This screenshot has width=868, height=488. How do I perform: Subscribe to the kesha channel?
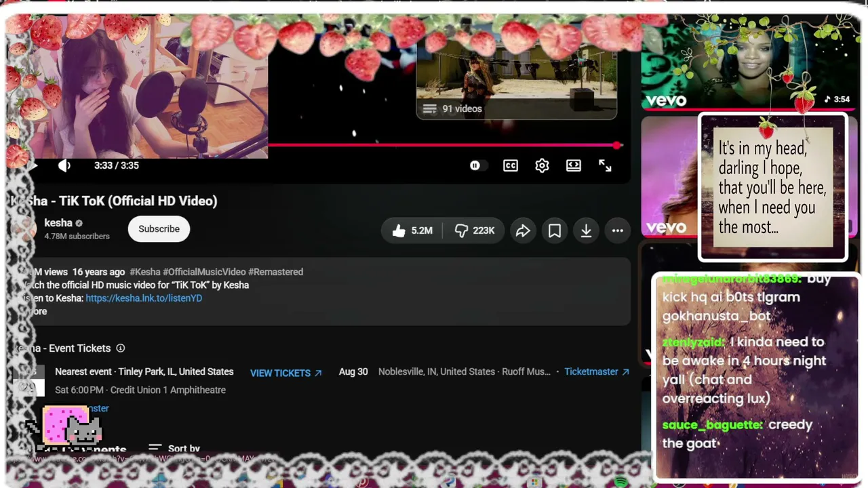point(159,229)
